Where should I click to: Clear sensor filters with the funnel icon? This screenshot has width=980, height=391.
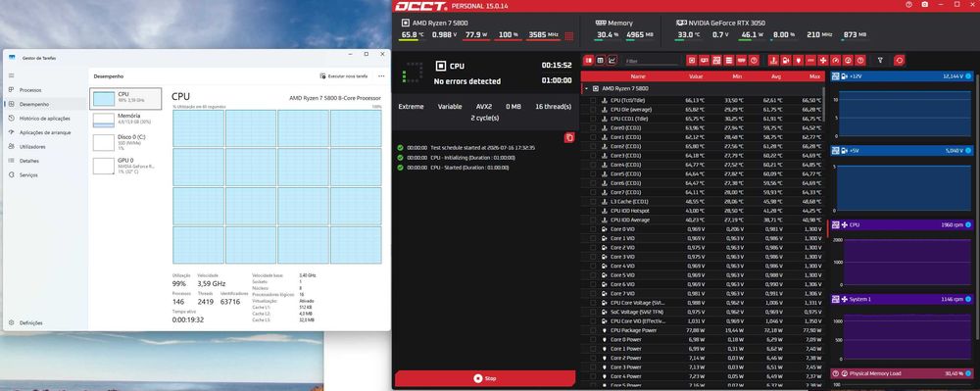[x=880, y=60]
